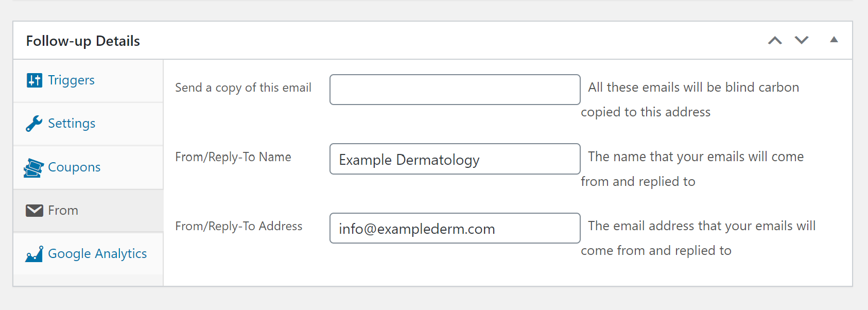The height and width of the screenshot is (310, 868).
Task: Click the Google Analytics chart icon
Action: pos(34,254)
